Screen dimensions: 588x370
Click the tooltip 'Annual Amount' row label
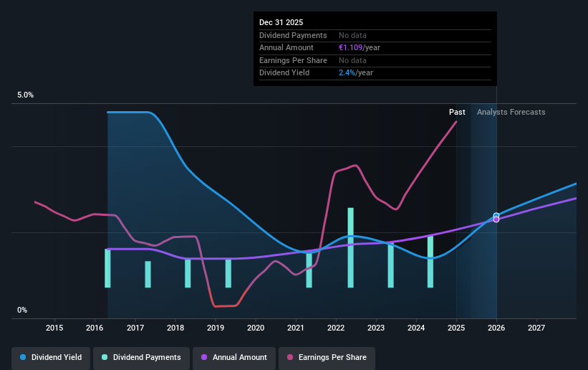tap(286, 48)
